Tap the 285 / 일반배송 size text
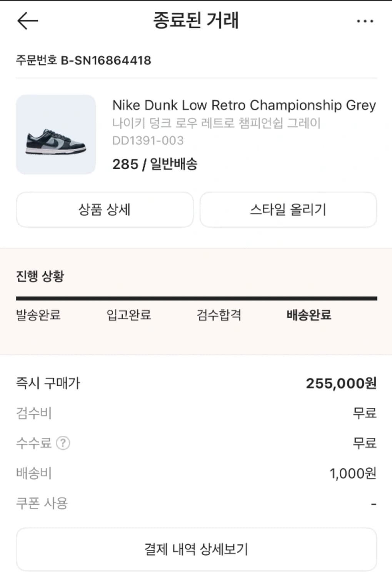 click(x=155, y=164)
